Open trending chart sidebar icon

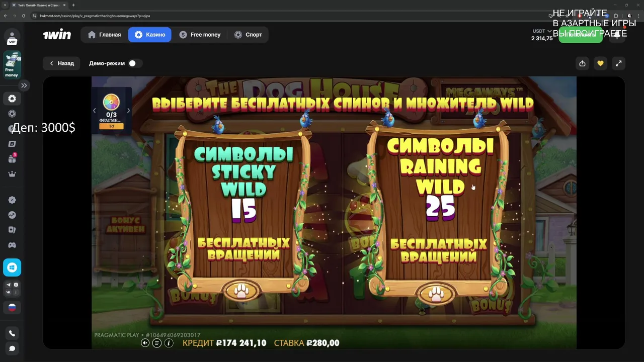coord(12,215)
